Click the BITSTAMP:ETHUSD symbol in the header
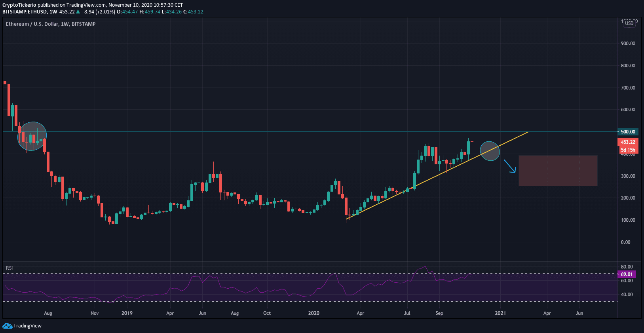The width and height of the screenshot is (644, 333). (x=25, y=12)
